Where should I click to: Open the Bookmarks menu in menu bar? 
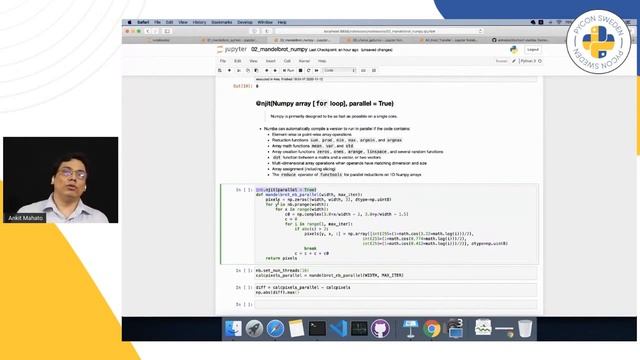[x=222, y=22]
